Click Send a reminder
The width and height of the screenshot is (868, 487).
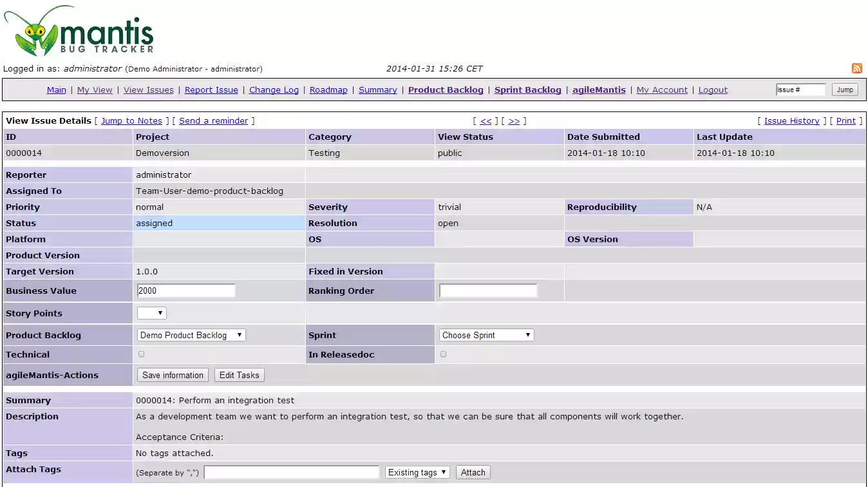[x=213, y=120]
